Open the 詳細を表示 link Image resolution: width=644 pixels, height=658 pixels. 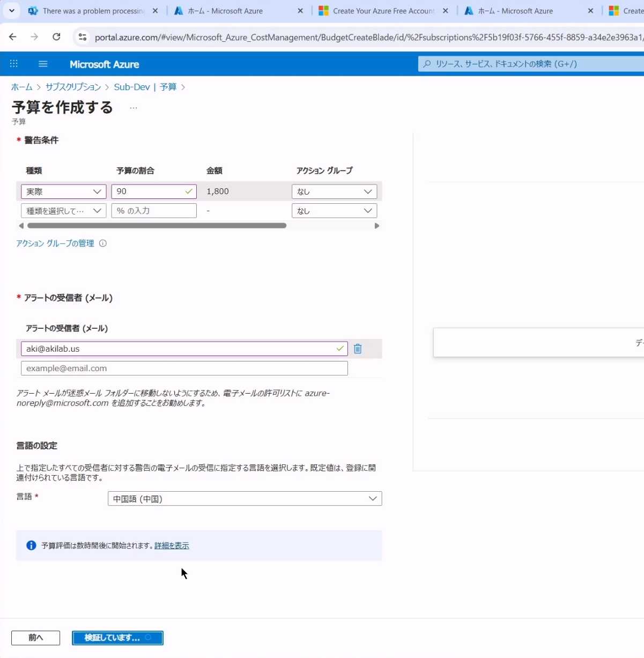pyautogui.click(x=172, y=546)
